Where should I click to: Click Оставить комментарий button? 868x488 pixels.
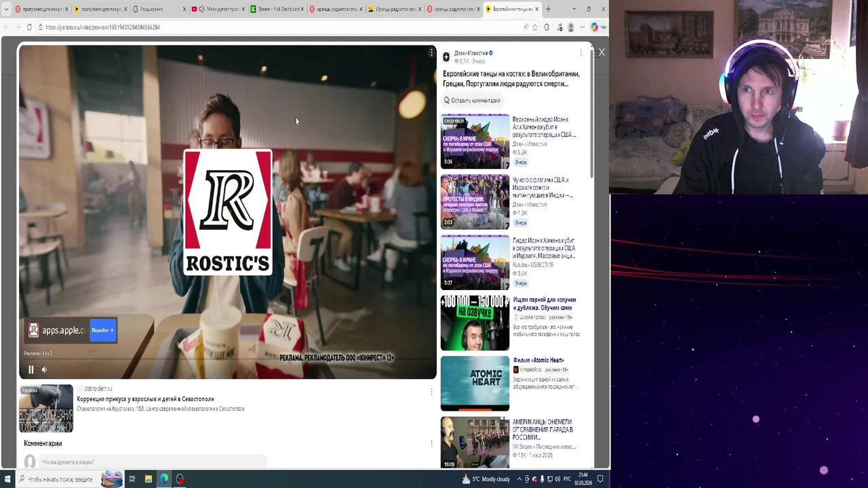472,100
